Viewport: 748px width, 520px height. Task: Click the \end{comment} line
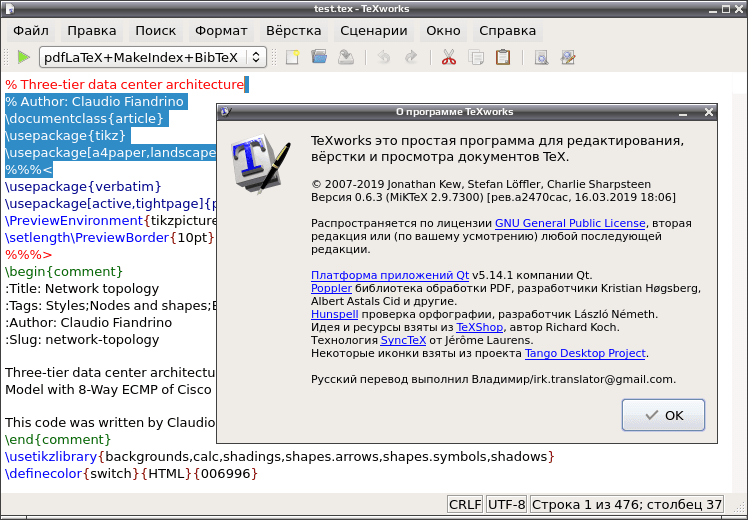58,439
